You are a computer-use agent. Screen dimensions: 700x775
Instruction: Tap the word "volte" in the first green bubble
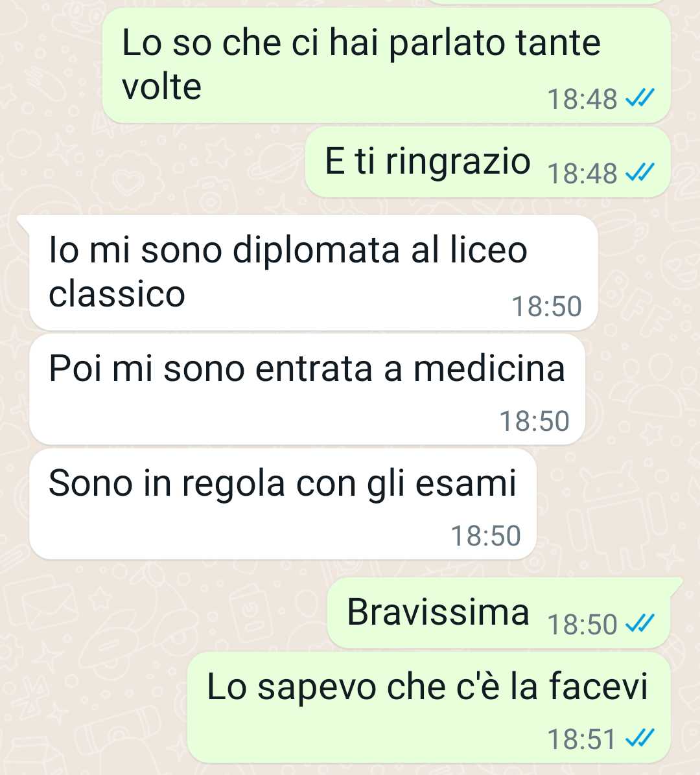[x=161, y=86]
